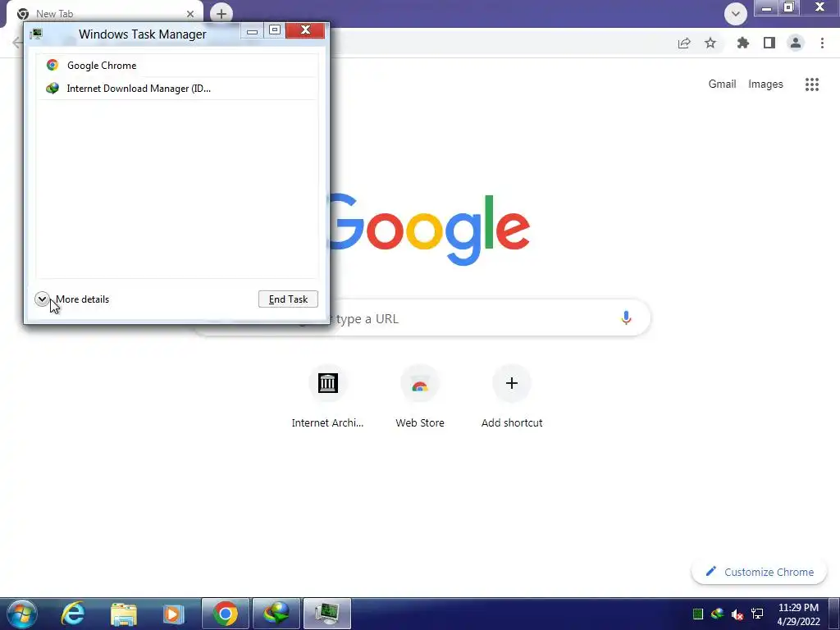Click IDM icon in system tray
Image resolution: width=840 pixels, height=630 pixels.
717,614
